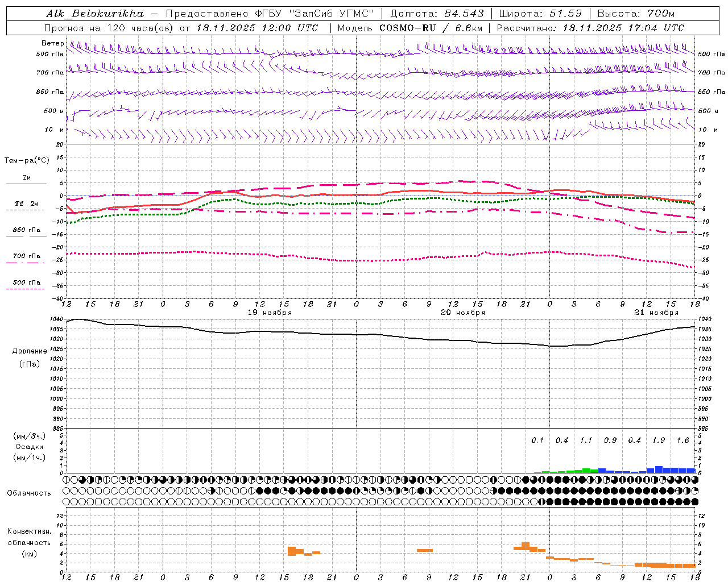Click the 3-hour precipitation total 1.6
The image size is (728, 582).
coord(682,440)
